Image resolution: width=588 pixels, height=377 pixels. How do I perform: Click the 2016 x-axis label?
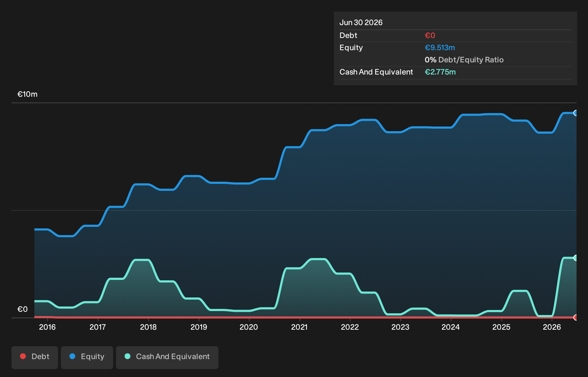(x=47, y=327)
